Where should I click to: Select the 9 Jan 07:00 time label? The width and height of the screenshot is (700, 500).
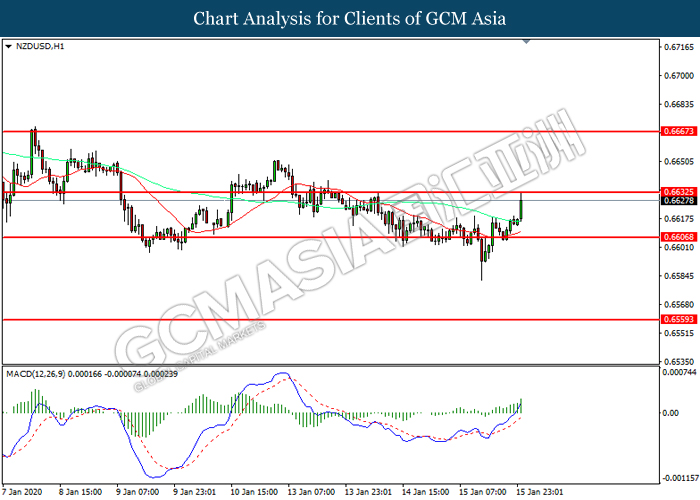click(x=138, y=492)
